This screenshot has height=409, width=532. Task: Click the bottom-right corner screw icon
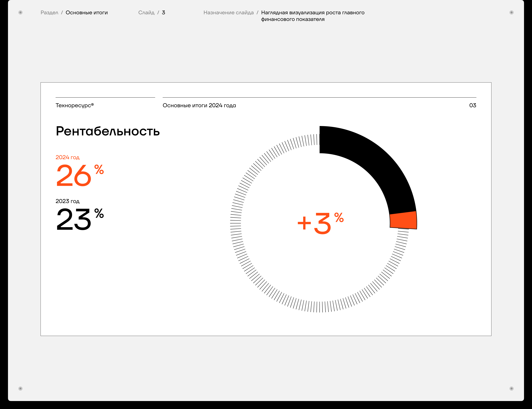[x=511, y=388]
